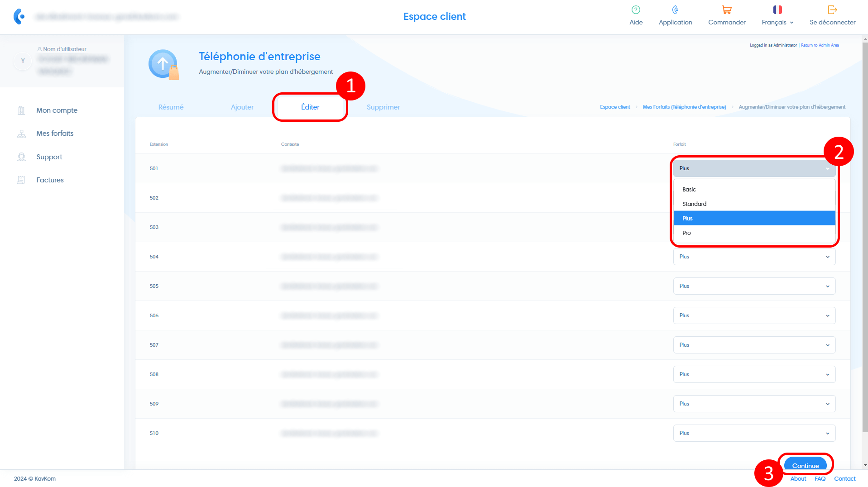Click extension number 503
This screenshot has width=868, height=487.
pos(154,227)
